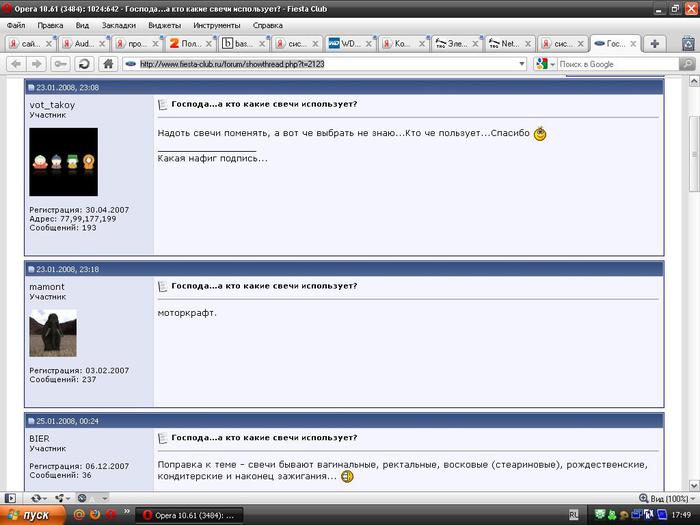
Task: Open the Opera Unite dropdown arrow
Action: (67, 498)
